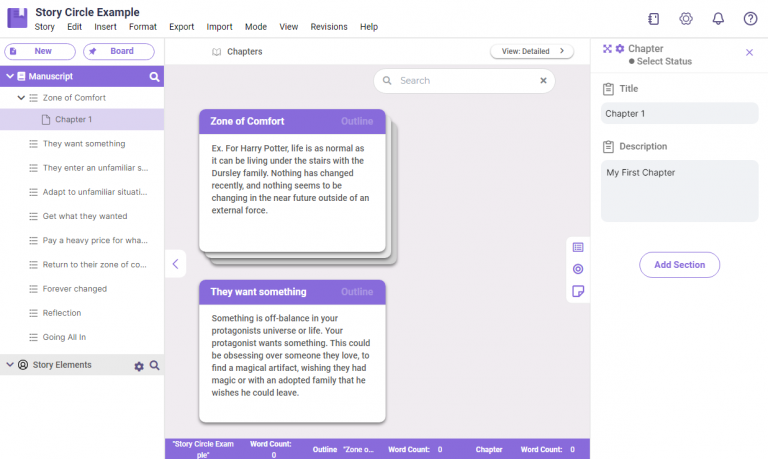The image size is (768, 459).
Task: Search the Manuscript with magnifier icon
Action: point(154,76)
